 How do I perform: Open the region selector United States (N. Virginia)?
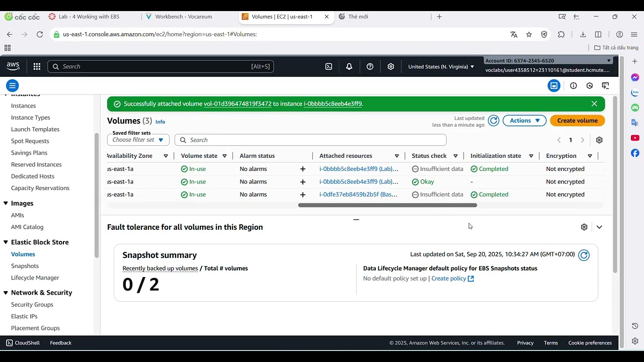441,66
